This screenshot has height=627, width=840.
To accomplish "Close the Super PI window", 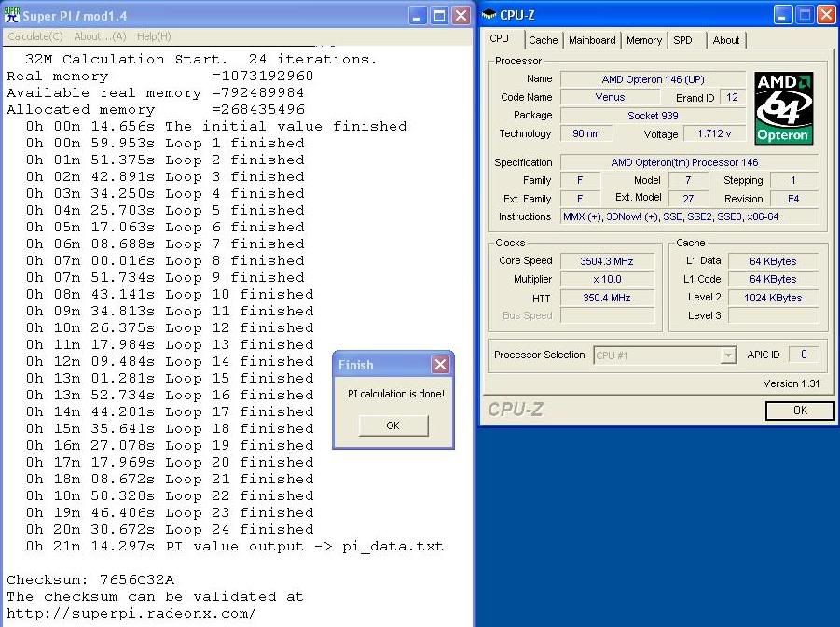I will 461,16.
